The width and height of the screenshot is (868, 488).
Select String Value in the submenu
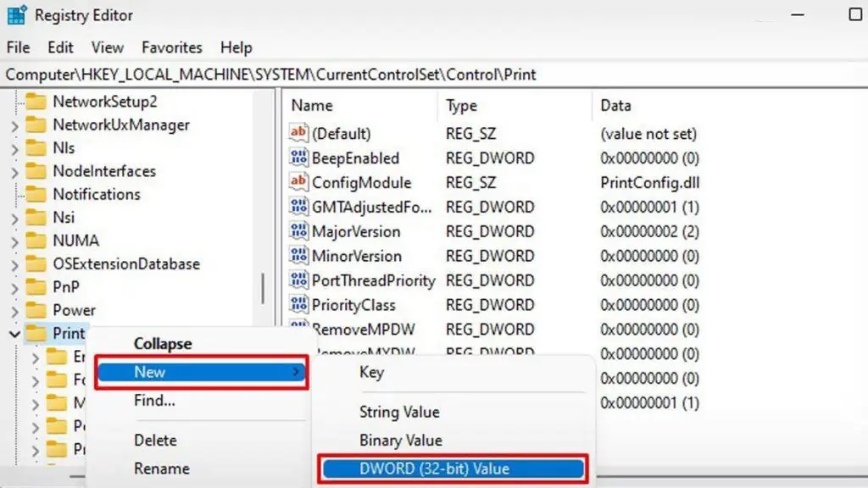(399, 413)
